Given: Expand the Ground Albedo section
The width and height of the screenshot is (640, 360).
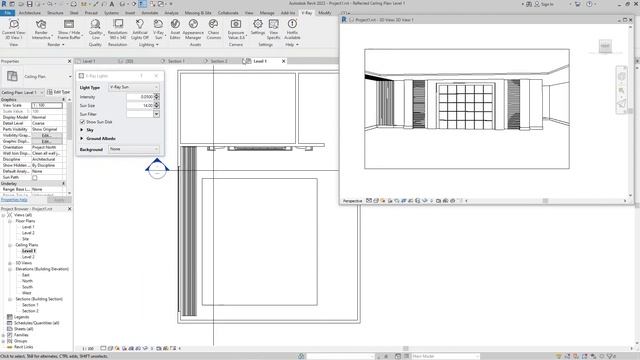Looking at the screenshot, I should [x=82, y=138].
